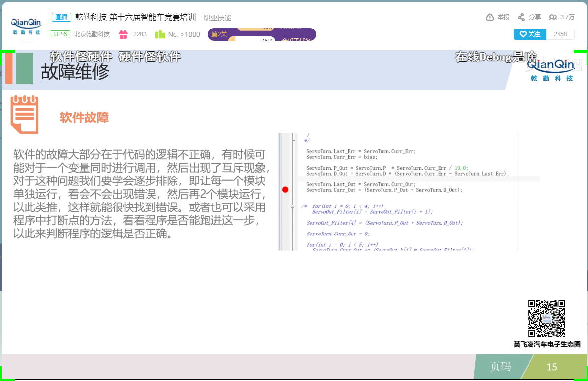
Task: Click the 分享 share icon
Action: tap(521, 17)
